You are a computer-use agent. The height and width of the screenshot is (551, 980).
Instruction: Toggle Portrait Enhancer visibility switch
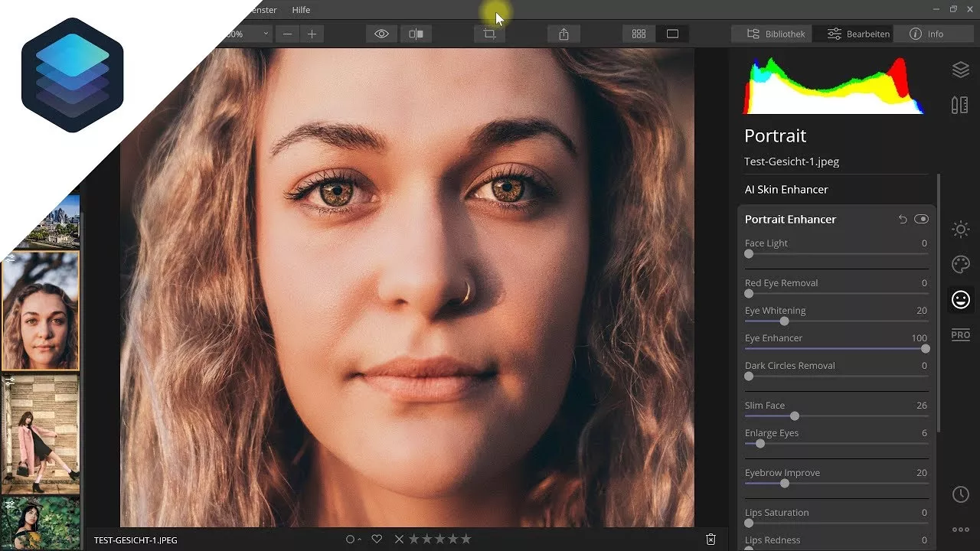(921, 220)
